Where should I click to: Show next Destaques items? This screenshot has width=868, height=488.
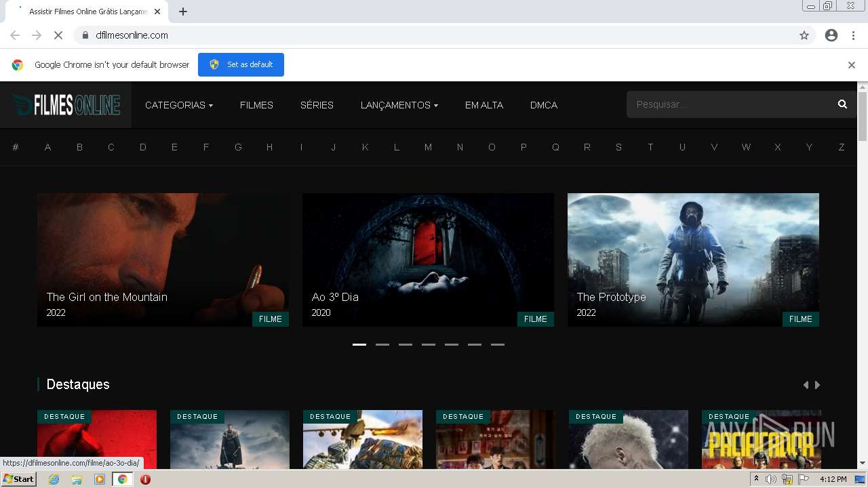pyautogui.click(x=818, y=385)
